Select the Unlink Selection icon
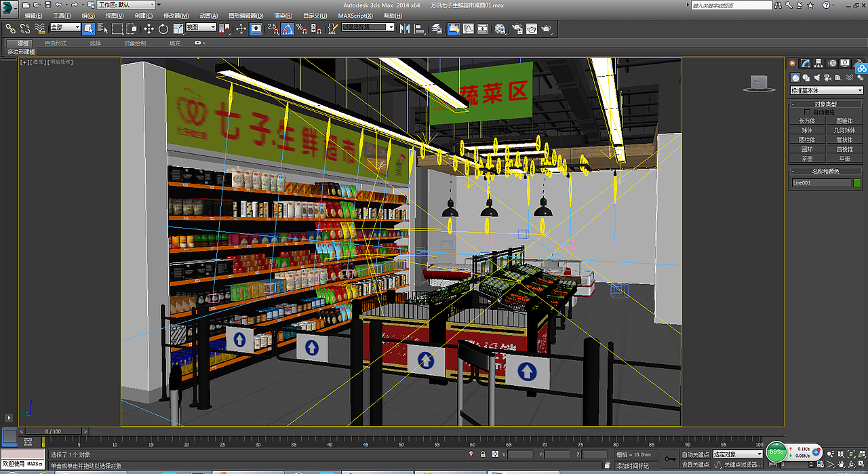The image size is (868, 474). coord(25,28)
